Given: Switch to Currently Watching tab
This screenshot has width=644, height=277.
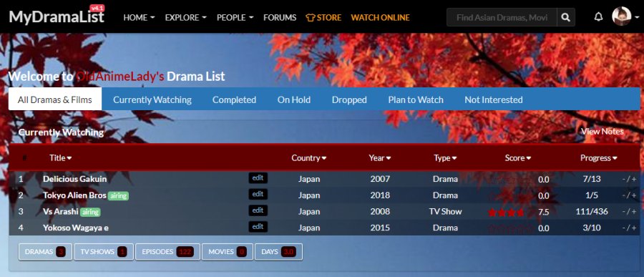Looking at the screenshot, I should (x=152, y=99).
